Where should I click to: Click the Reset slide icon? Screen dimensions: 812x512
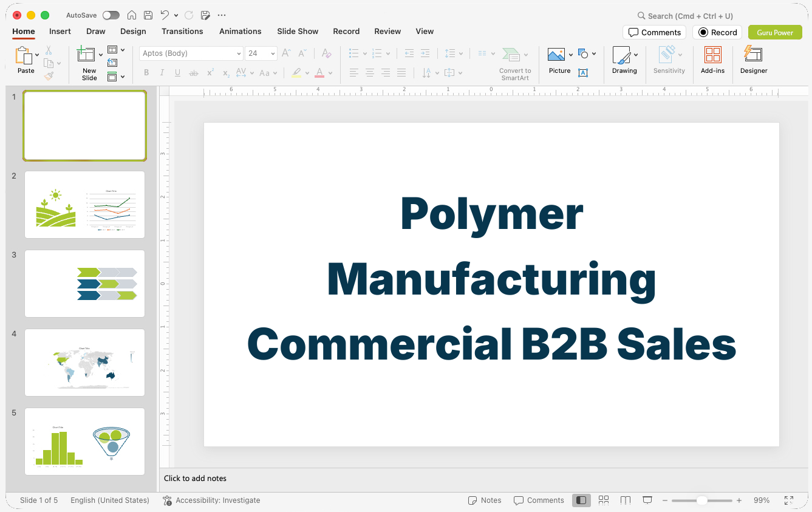pos(112,63)
